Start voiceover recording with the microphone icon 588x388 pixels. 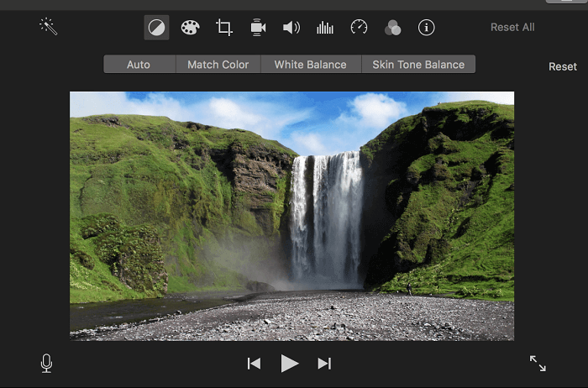(x=47, y=363)
